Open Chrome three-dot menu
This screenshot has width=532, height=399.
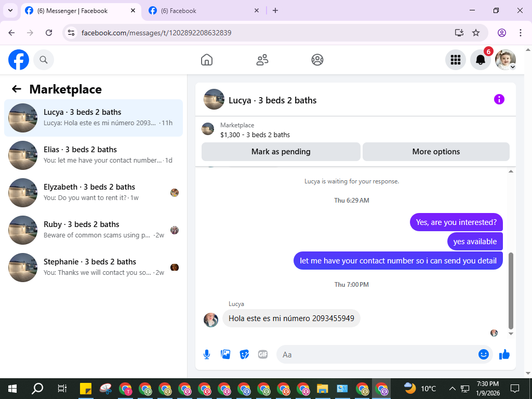521,33
